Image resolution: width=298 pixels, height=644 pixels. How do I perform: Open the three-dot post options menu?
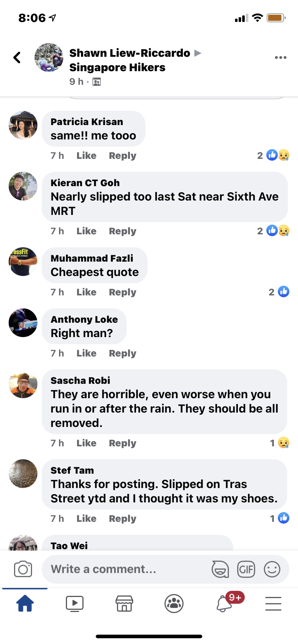click(x=280, y=57)
